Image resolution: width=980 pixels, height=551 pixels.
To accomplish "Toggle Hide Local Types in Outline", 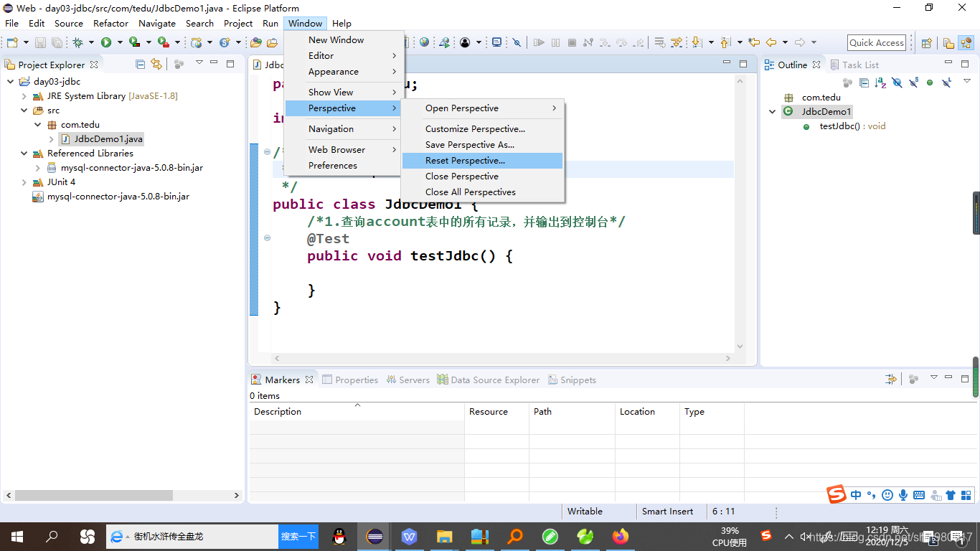I will (947, 83).
